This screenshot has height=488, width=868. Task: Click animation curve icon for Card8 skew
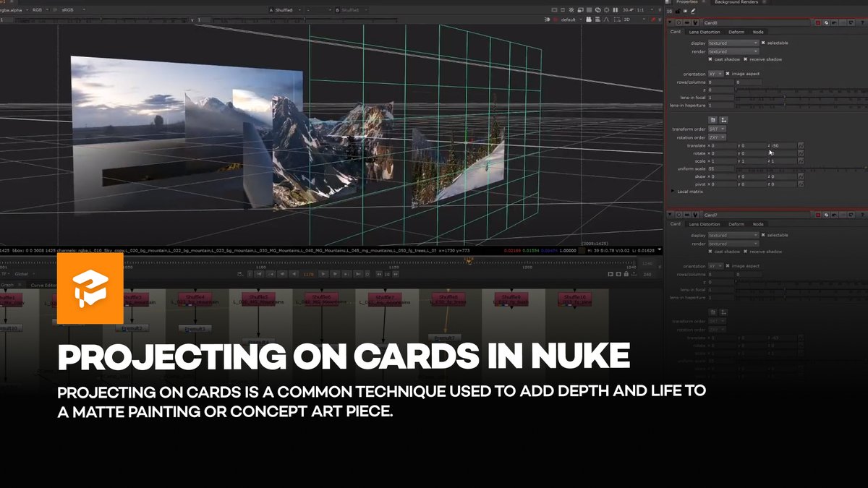click(801, 176)
